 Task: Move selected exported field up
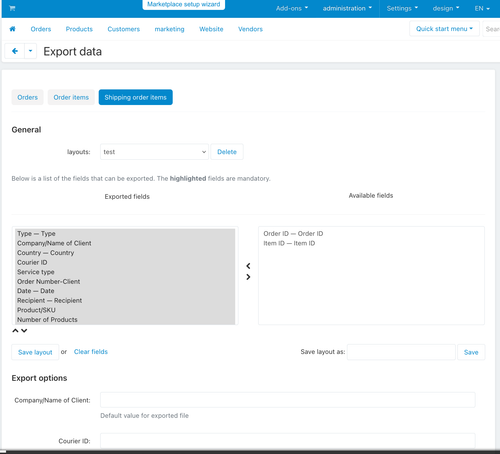pyautogui.click(x=15, y=331)
